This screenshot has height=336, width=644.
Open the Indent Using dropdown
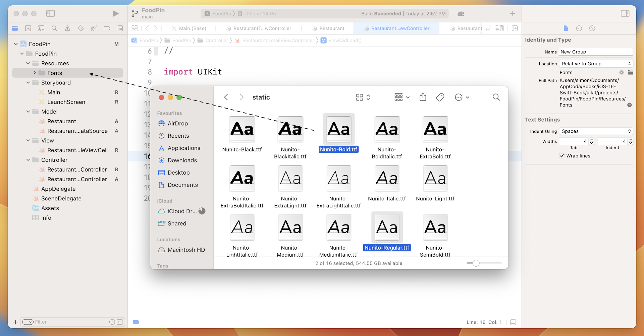[x=596, y=131]
